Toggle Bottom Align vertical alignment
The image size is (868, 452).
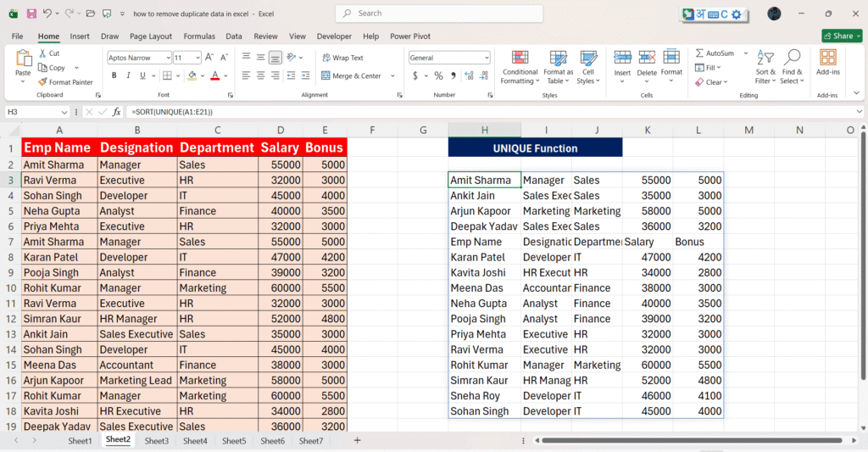(275, 57)
